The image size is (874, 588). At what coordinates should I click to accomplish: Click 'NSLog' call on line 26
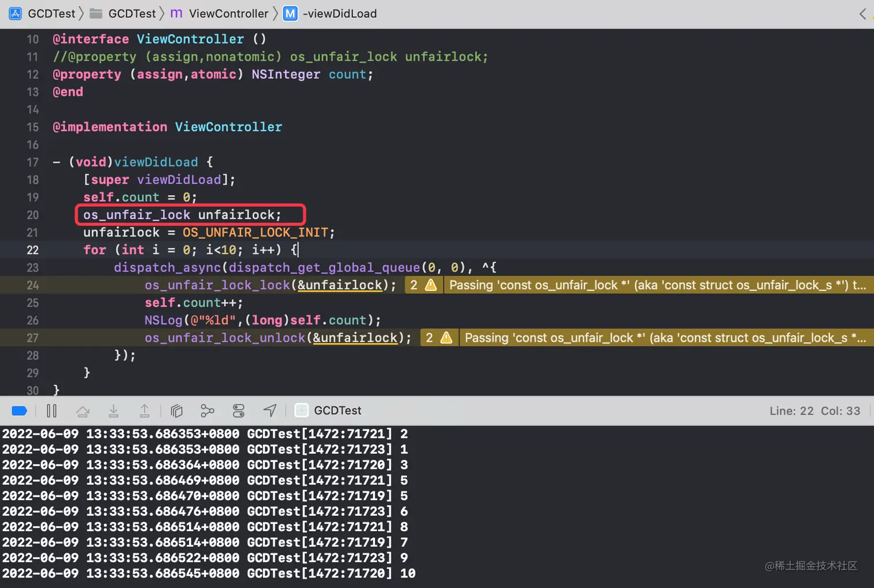click(x=164, y=320)
